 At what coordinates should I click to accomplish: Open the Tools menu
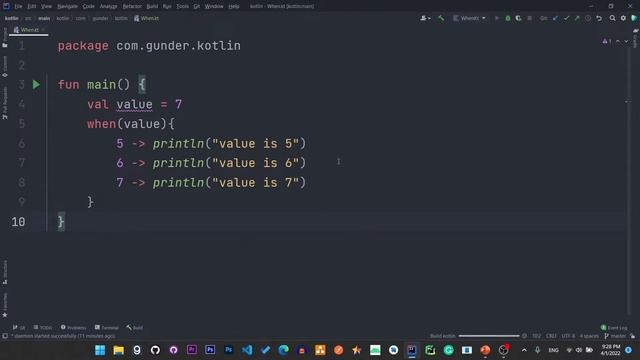(182, 7)
